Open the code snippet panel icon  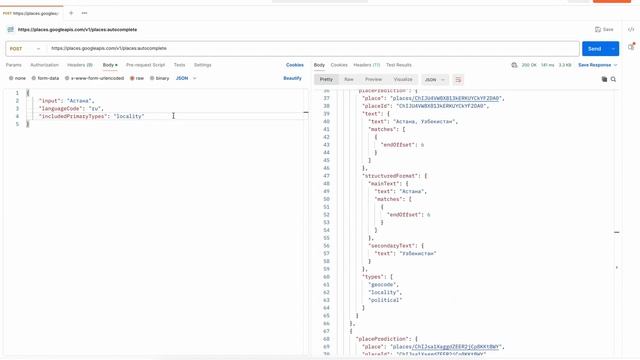[x=631, y=29]
